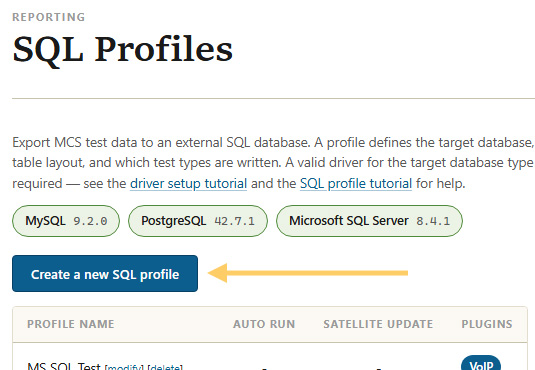Image resolution: width=535 pixels, height=370 pixels.
Task: Click the AUTO RUN column header
Action: coord(264,324)
